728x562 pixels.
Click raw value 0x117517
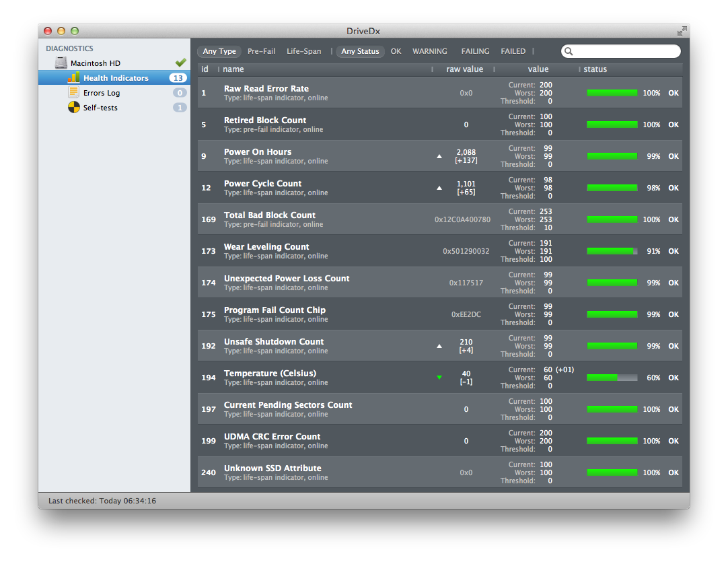tap(466, 283)
